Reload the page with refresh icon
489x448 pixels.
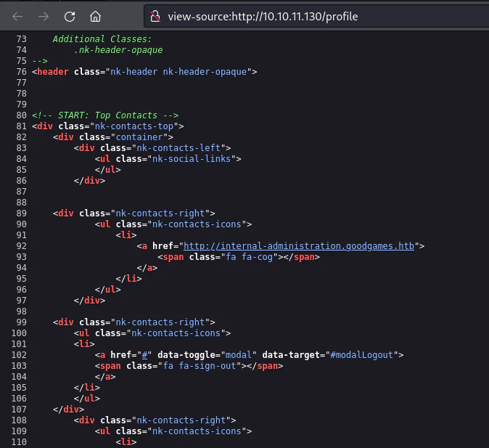pyautogui.click(x=70, y=16)
